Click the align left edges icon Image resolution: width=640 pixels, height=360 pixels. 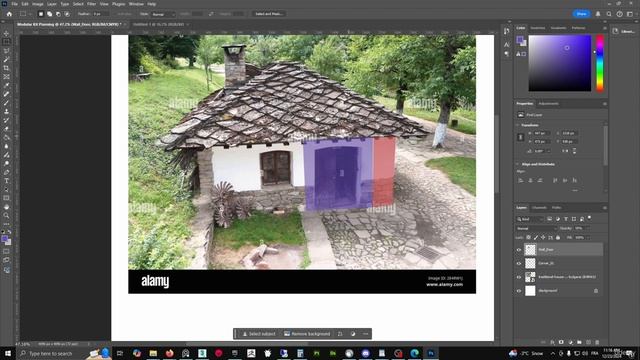tap(521, 180)
